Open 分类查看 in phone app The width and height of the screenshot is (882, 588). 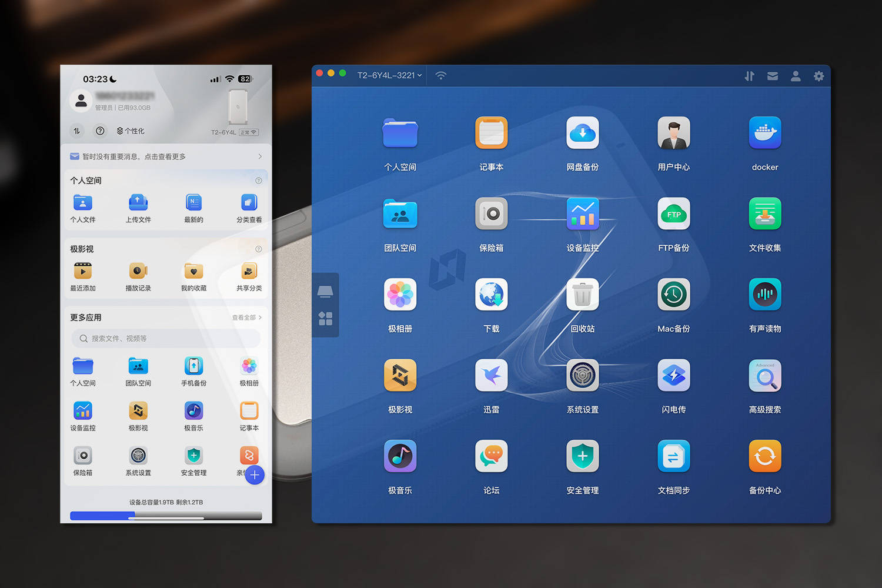(x=249, y=203)
